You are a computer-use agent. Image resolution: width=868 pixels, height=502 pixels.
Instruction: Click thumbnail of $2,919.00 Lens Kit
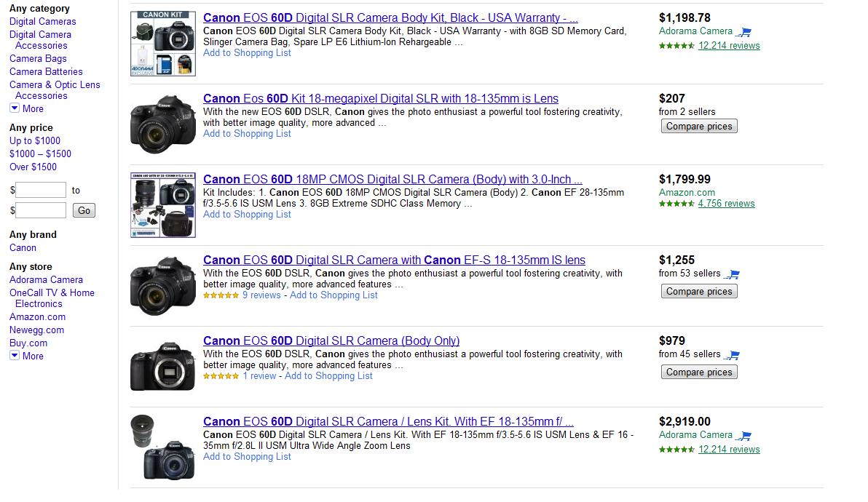pyautogui.click(x=163, y=447)
